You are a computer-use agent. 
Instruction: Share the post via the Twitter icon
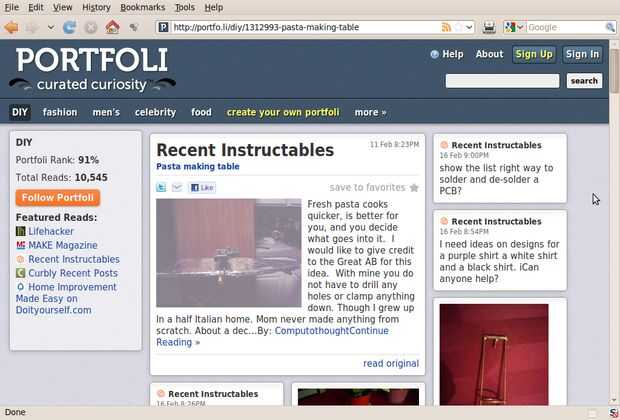[x=161, y=187]
